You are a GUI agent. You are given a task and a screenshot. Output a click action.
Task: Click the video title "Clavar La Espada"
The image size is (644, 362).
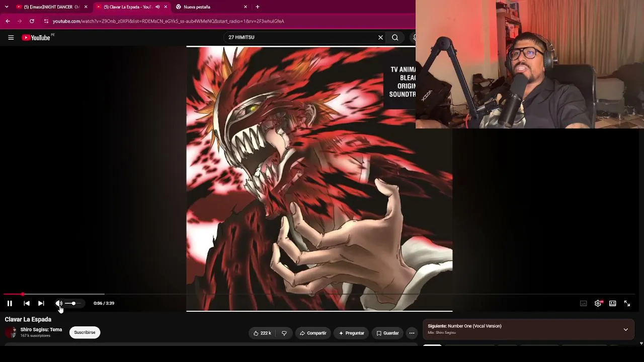(28, 319)
